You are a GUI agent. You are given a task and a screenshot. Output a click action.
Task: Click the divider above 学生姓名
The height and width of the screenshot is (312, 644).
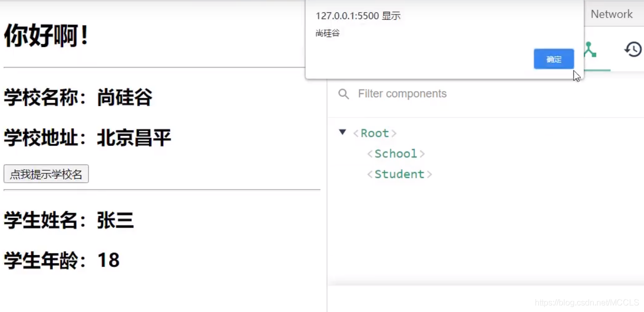(x=162, y=190)
